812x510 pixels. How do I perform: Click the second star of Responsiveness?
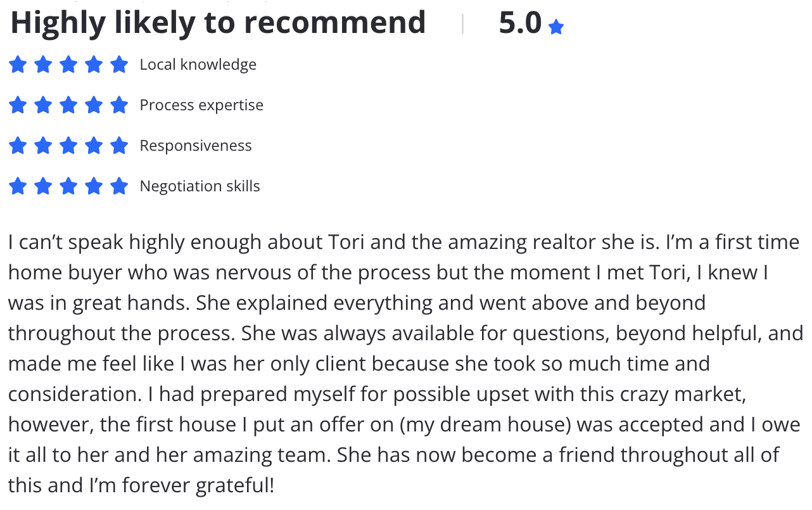(43, 146)
